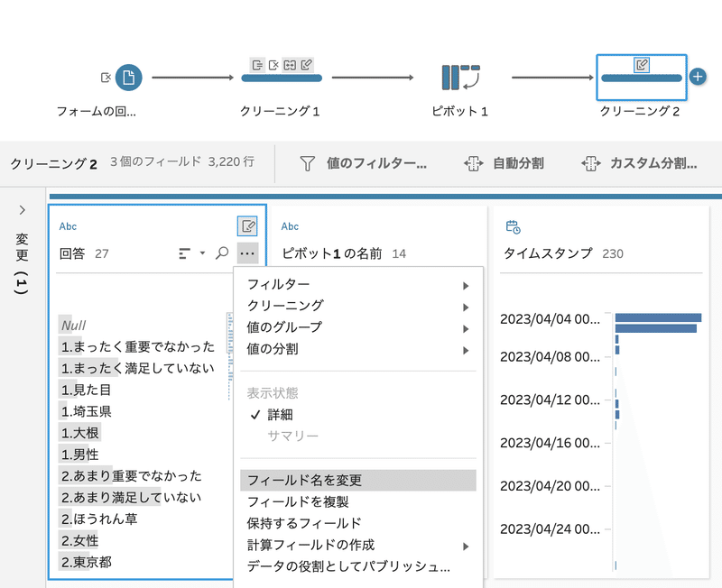Click the split icon above クリーニング 1

click(290, 65)
